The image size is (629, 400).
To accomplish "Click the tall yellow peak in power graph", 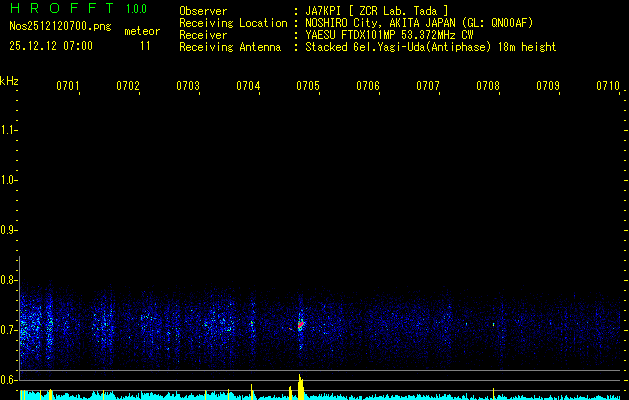I will pos(300,385).
